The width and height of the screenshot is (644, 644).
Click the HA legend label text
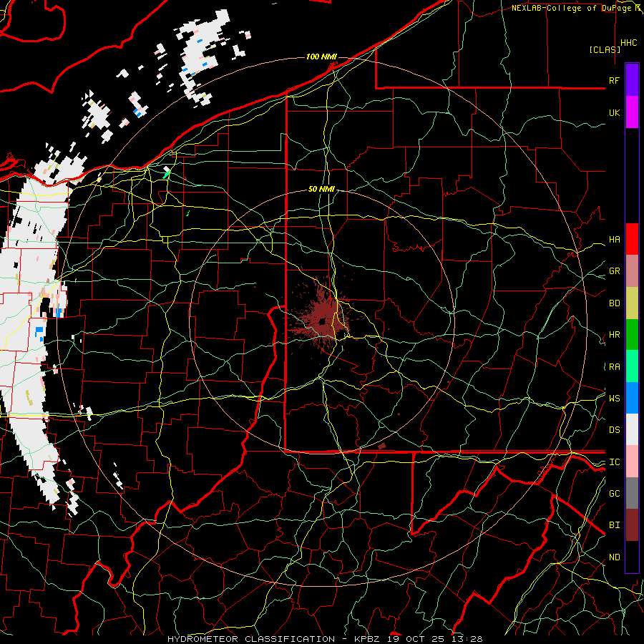click(x=614, y=240)
